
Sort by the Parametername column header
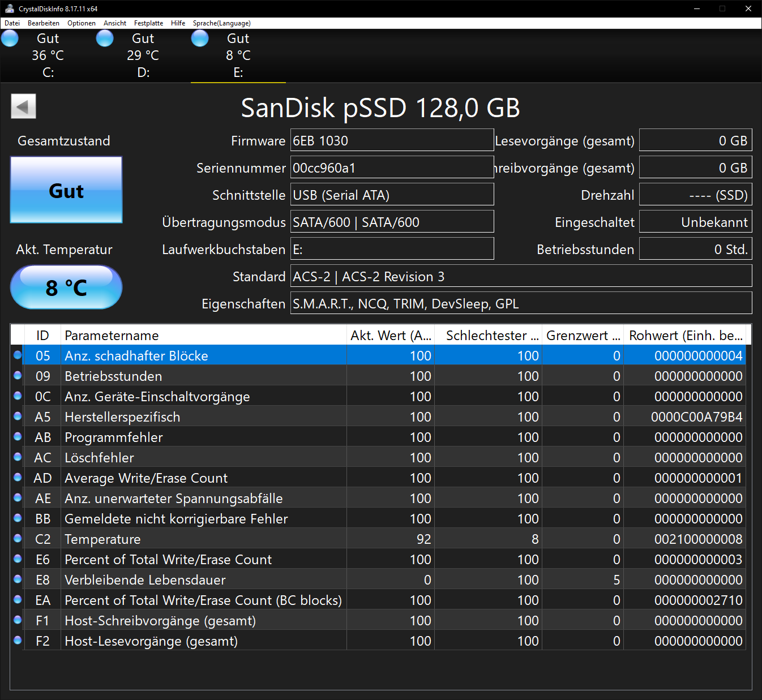click(204, 335)
